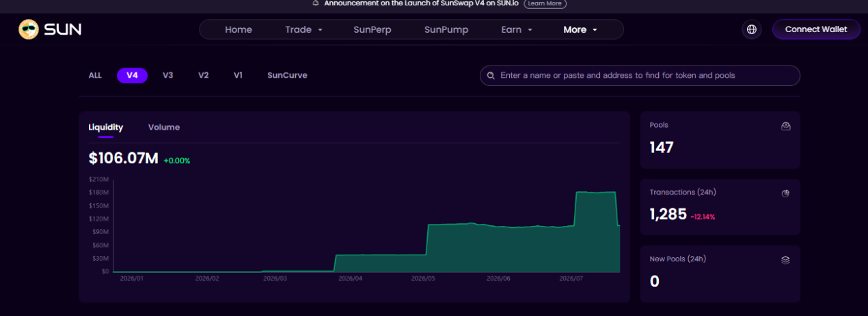
Task: Select the ALL pool version filter
Action: coord(95,75)
